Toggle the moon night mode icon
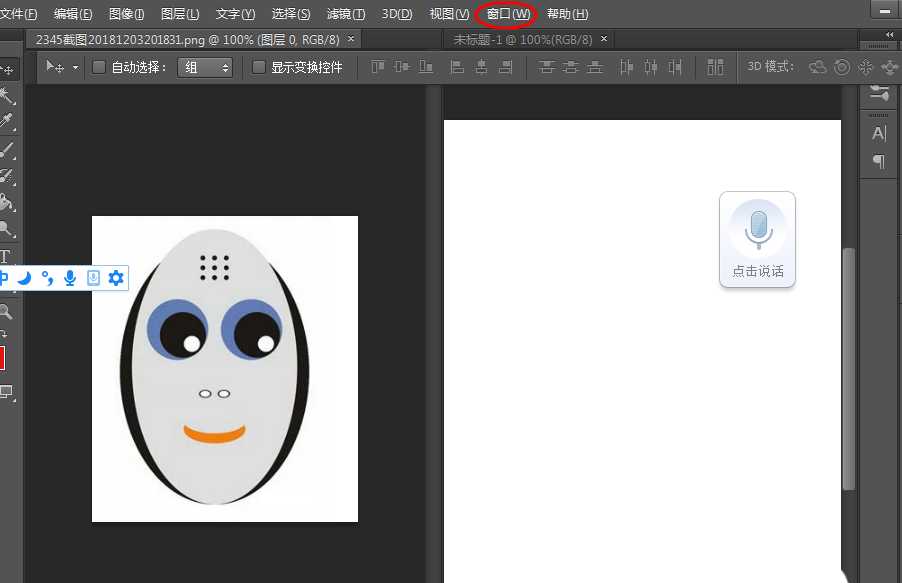Screen dimensions: 902x583 (25, 278)
